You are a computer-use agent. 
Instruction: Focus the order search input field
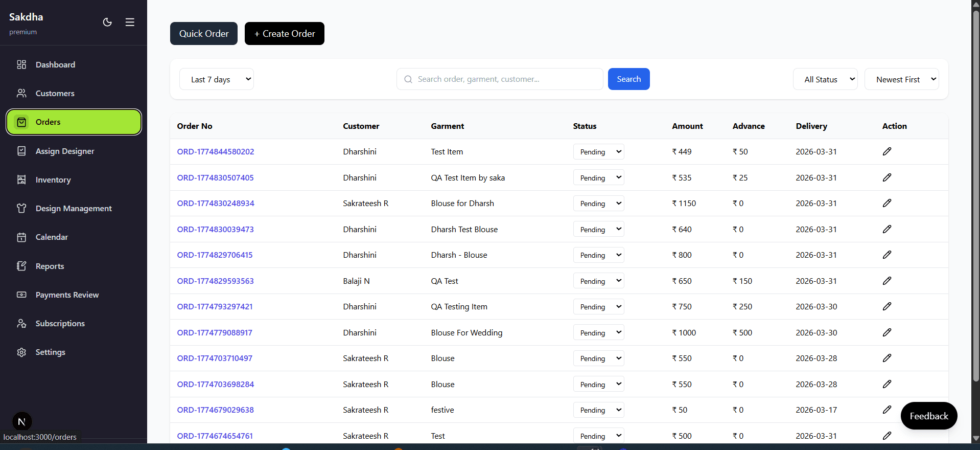[500, 79]
